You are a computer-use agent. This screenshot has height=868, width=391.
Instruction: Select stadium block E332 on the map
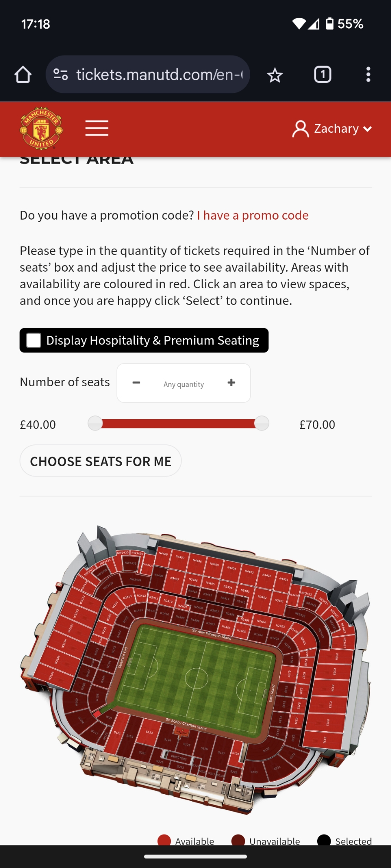coord(328,723)
